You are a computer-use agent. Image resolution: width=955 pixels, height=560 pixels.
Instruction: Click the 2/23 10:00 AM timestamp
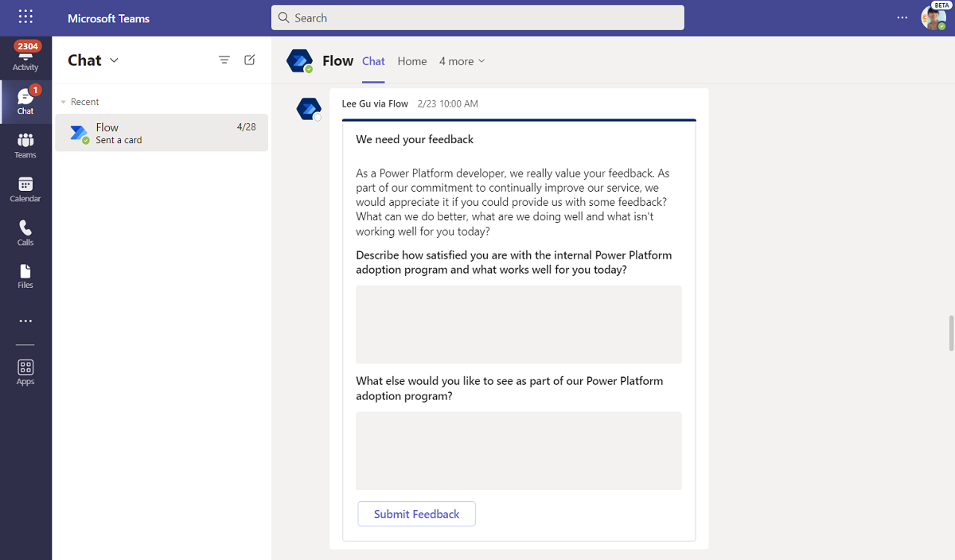(x=448, y=103)
